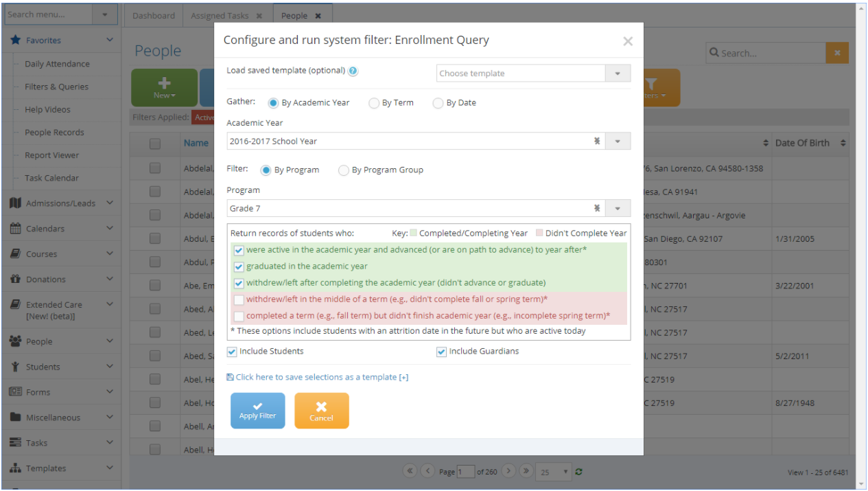Select the By Term radio option

(x=374, y=103)
